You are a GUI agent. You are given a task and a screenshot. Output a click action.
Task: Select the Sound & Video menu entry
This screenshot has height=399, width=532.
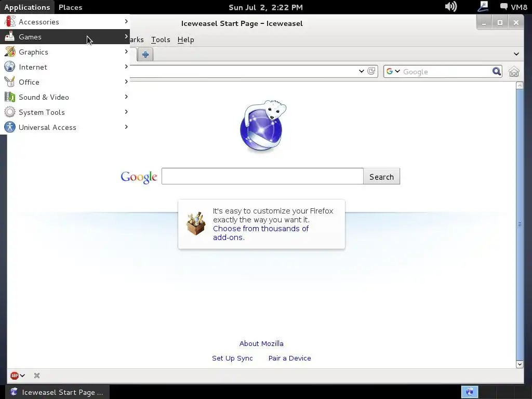[65, 97]
